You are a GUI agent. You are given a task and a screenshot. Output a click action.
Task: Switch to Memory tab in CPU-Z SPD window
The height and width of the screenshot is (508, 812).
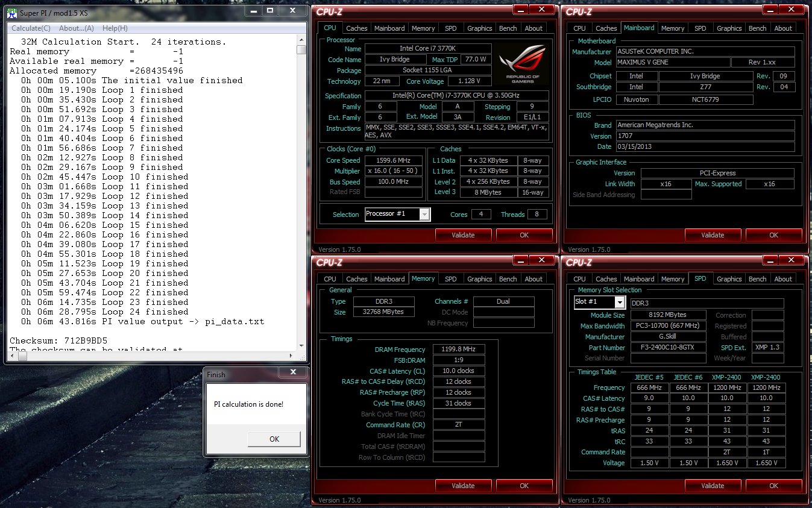(x=673, y=279)
